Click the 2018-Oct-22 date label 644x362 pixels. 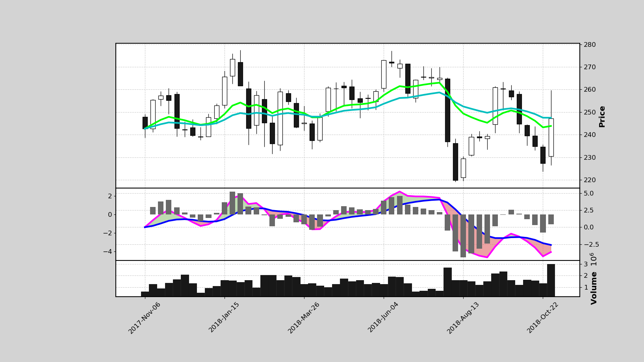542,318
